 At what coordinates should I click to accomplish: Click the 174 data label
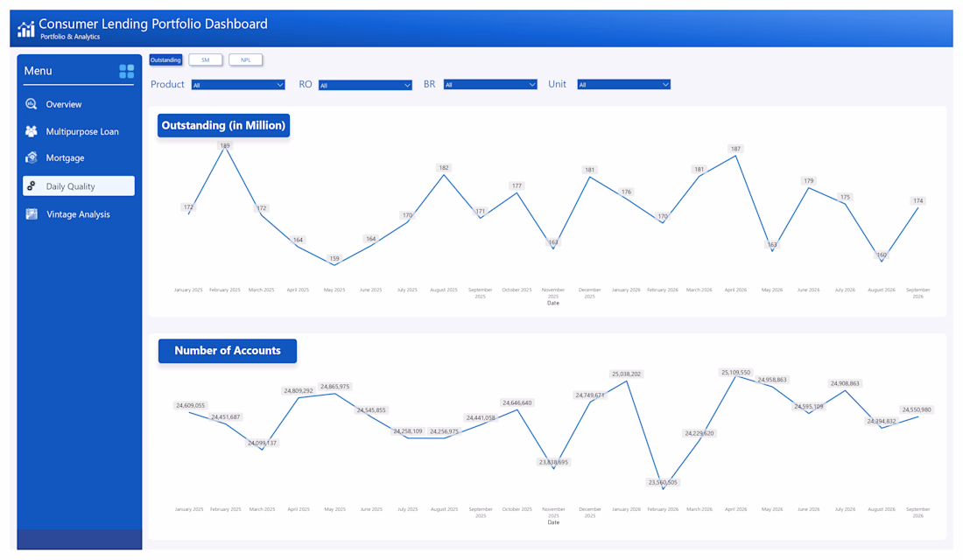917,200
